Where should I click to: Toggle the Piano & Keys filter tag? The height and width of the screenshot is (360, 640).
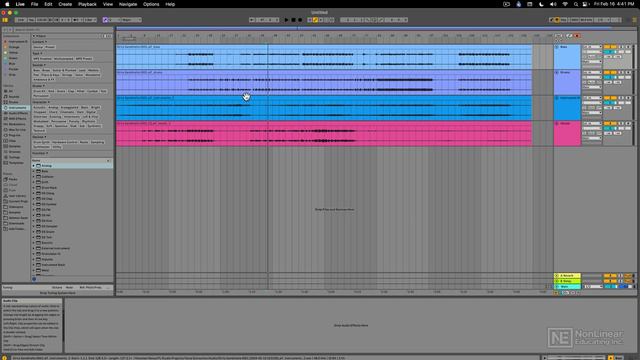pos(50,75)
